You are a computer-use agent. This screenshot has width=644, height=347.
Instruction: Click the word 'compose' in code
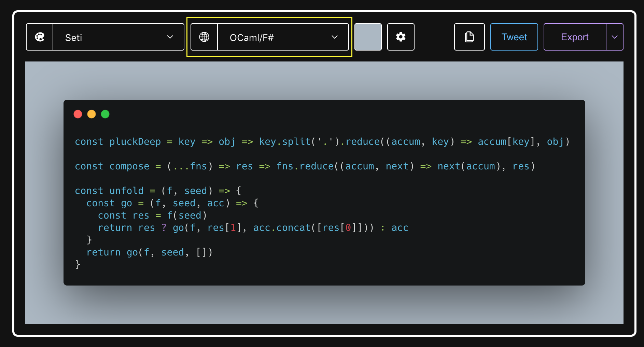pos(129,166)
